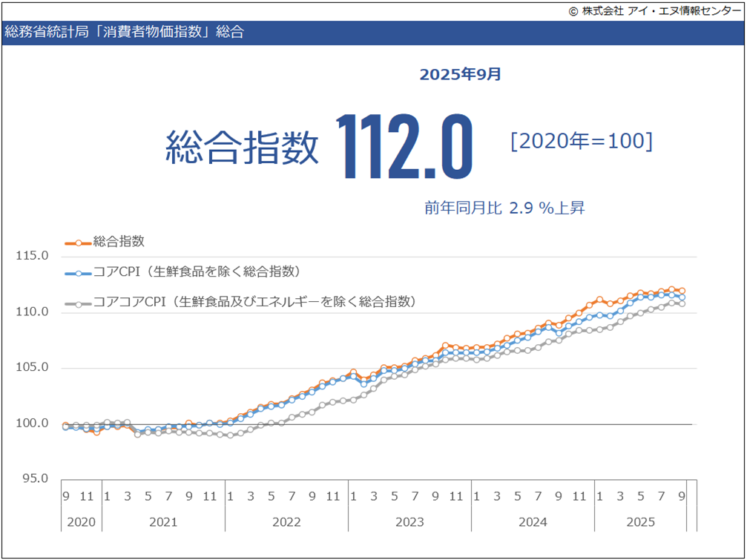The height and width of the screenshot is (560, 747).
Task: Select the 総務省統計局「消費者物価指数」総合 title bar
Action: (125, 33)
